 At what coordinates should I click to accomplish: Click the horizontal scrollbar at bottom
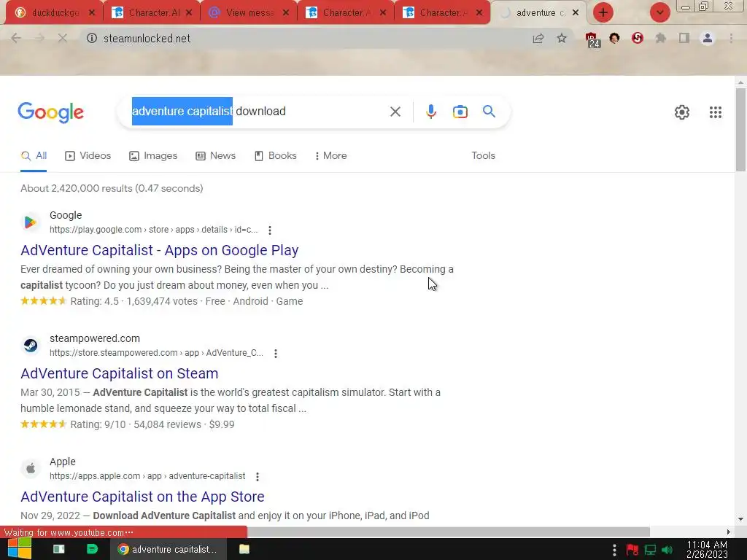click(448, 532)
